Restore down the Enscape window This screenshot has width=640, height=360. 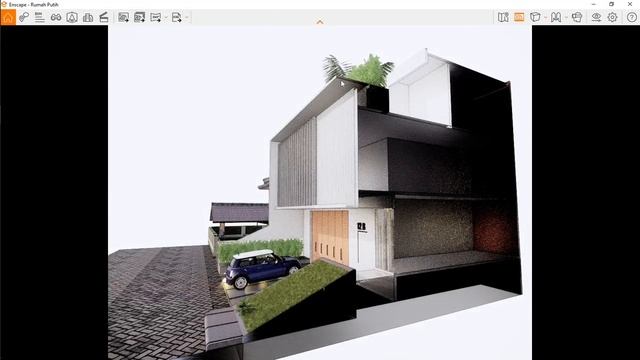click(611, 4)
